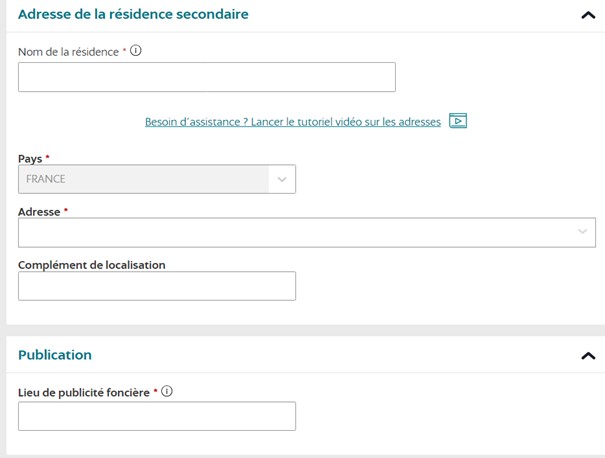Screen dimensions: 605x458
Task: Click the Complément de localisation label
Action: tap(92, 265)
